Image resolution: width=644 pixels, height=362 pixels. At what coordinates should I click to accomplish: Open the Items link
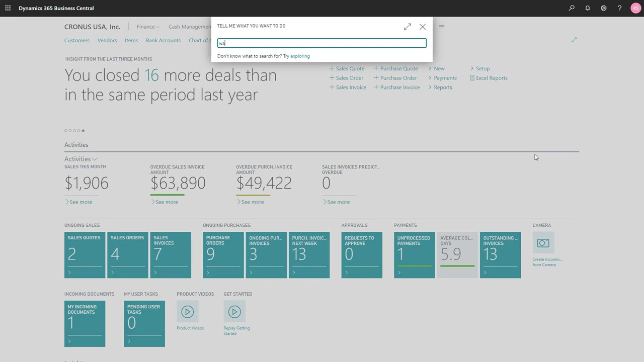point(131,40)
